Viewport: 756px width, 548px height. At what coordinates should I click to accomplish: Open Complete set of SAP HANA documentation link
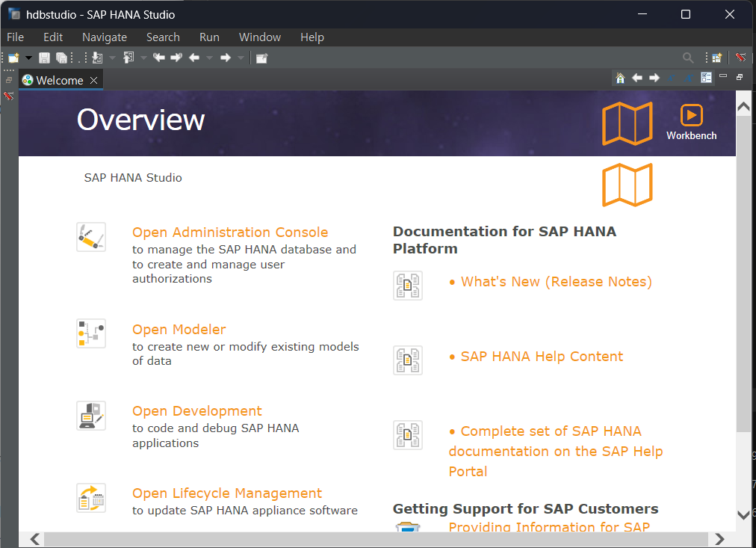pyautogui.click(x=556, y=451)
